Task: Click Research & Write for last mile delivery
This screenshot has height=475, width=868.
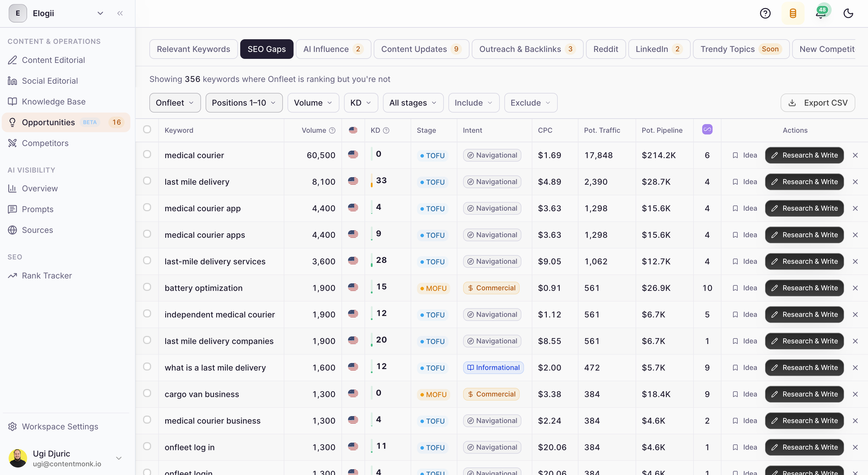Action: 804,182
